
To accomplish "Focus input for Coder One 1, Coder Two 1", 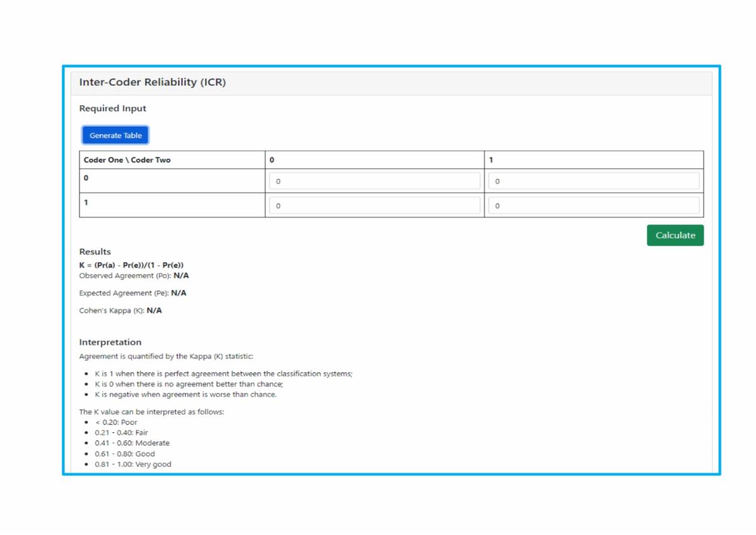I will [x=593, y=205].
